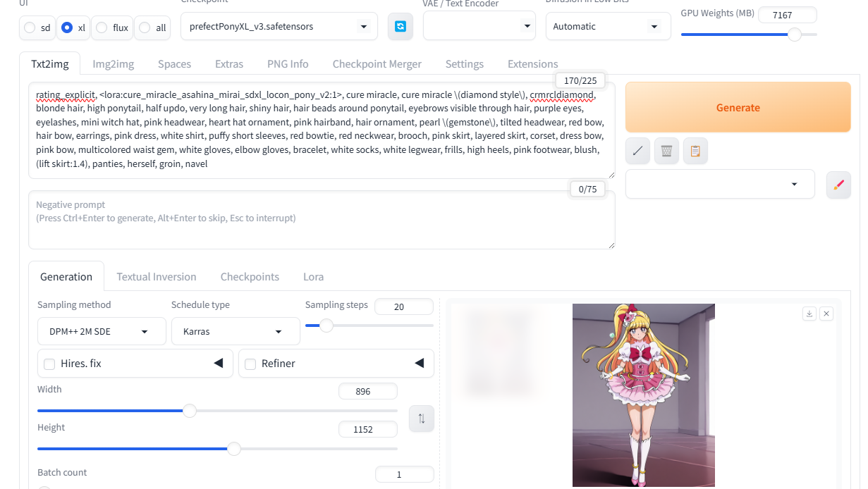Swap width and height values icon
868x489 pixels.
click(422, 419)
